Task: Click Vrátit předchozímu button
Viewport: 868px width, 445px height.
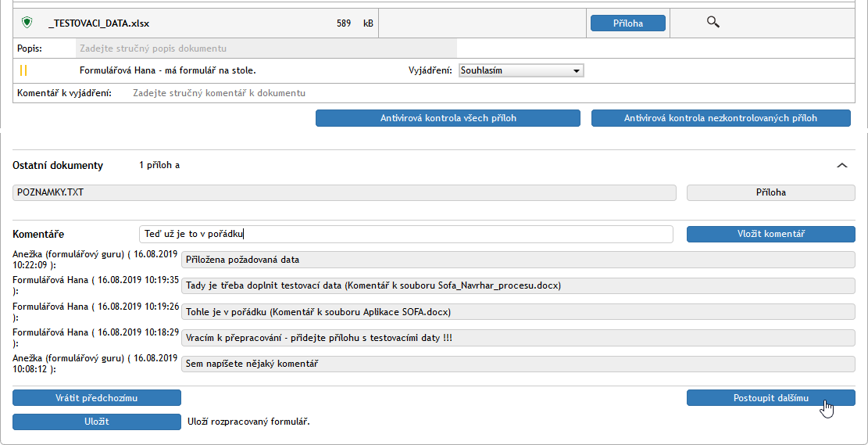Action: coord(97,398)
